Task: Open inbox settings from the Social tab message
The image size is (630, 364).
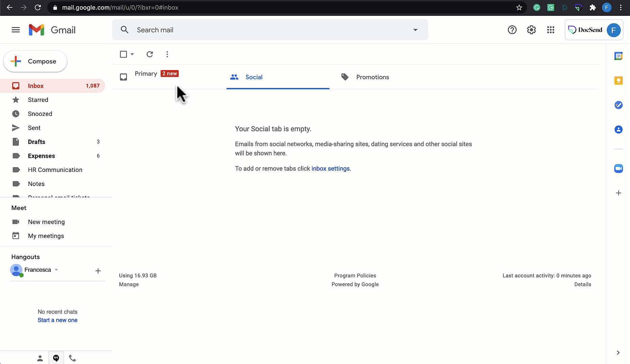Action: click(331, 168)
